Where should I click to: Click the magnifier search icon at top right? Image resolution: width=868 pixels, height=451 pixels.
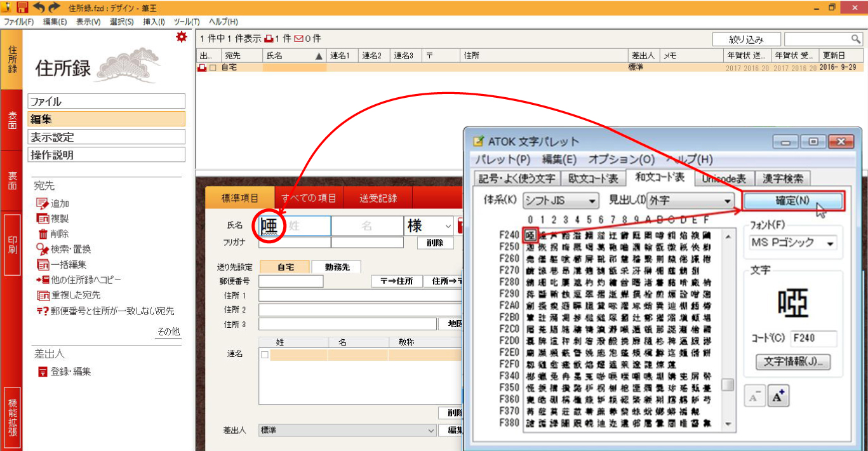point(857,39)
